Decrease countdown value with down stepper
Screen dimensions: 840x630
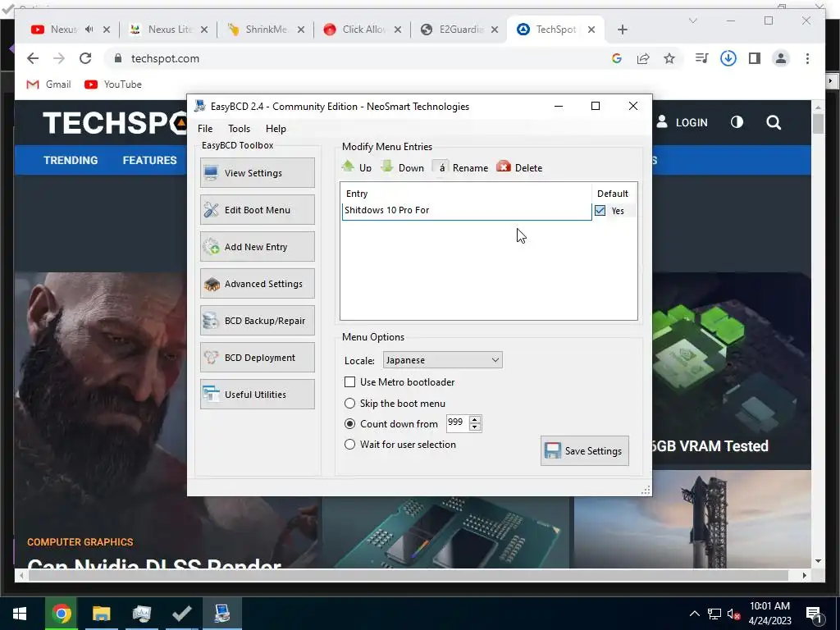click(475, 427)
